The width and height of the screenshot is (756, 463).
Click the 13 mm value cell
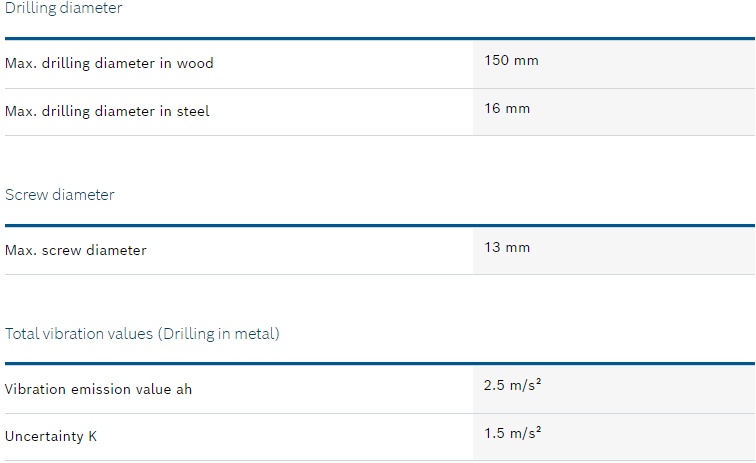pyautogui.click(x=614, y=251)
